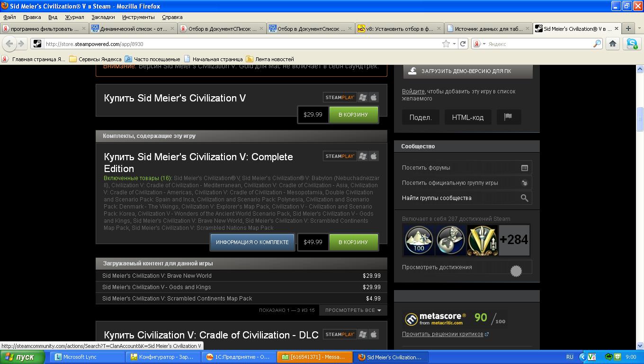Switch to 1С:Предприятие taskbar item

[239, 357]
